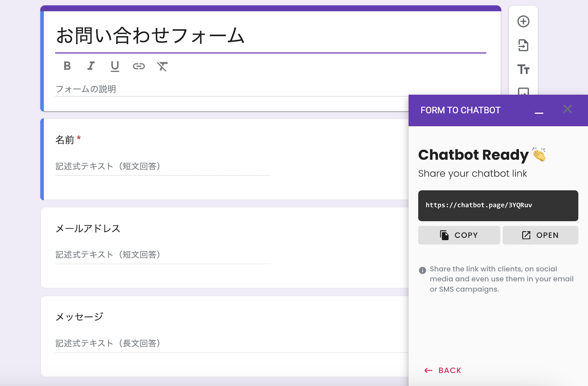Click the Bold formatting icon
Screen dimensions: 588x386
(67, 66)
